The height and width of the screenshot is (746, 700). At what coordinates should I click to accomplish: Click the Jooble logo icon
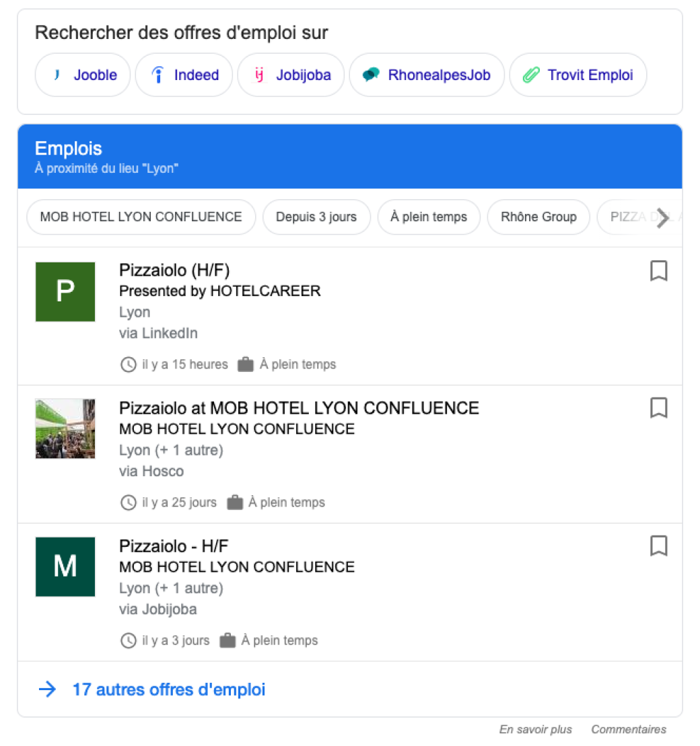pyautogui.click(x=57, y=75)
